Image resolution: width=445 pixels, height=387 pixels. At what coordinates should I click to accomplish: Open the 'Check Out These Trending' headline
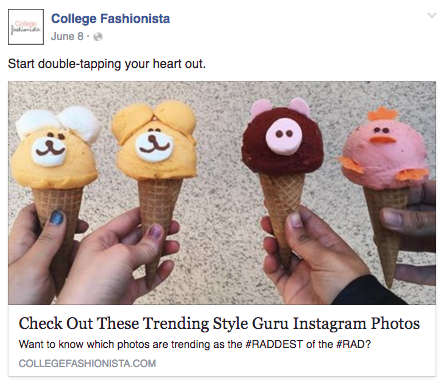[219, 323]
